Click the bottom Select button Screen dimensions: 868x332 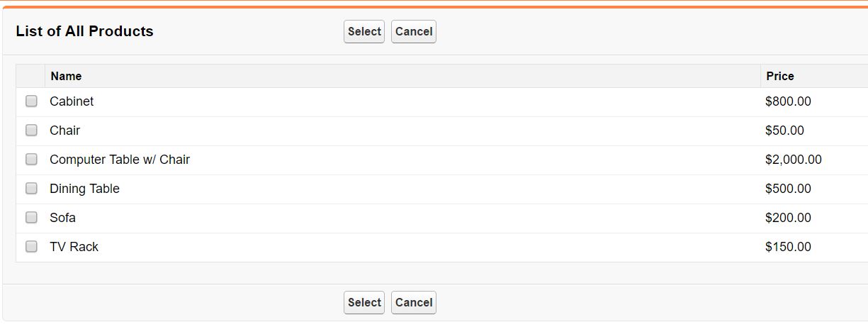point(364,302)
